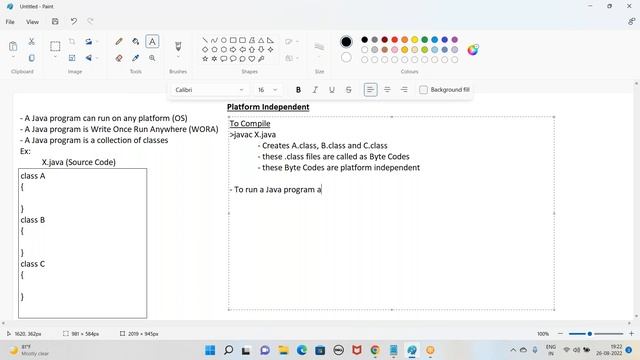Pick the Line shape
This screenshot has height=360, width=640.
[x=205, y=40]
